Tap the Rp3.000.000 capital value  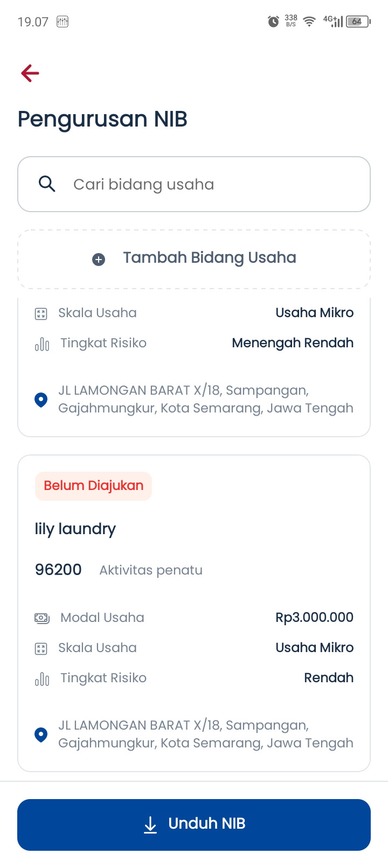click(314, 617)
